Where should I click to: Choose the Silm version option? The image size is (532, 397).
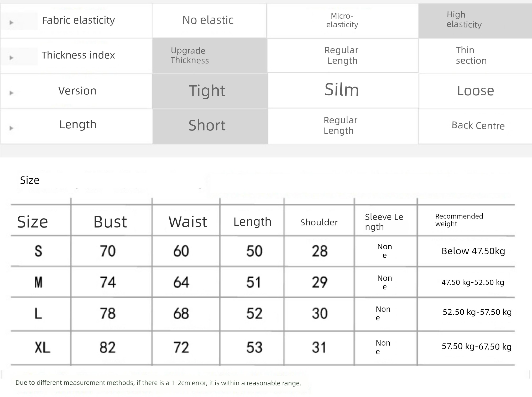(342, 90)
